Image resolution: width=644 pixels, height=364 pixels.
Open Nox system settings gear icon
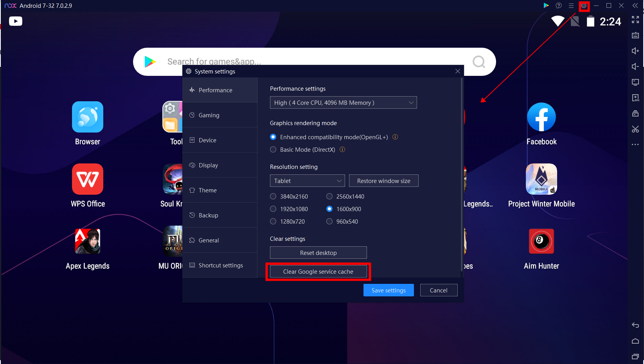[584, 6]
